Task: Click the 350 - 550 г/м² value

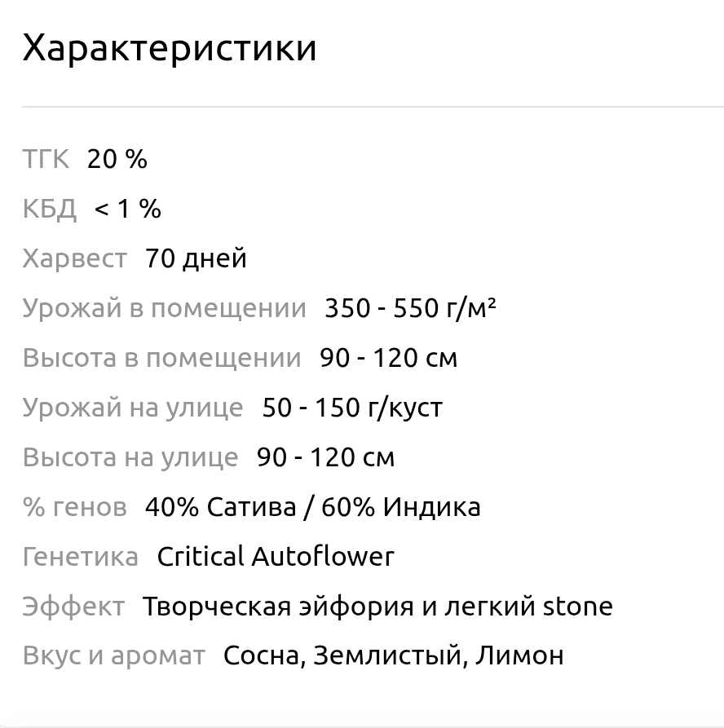Action: click(411, 308)
